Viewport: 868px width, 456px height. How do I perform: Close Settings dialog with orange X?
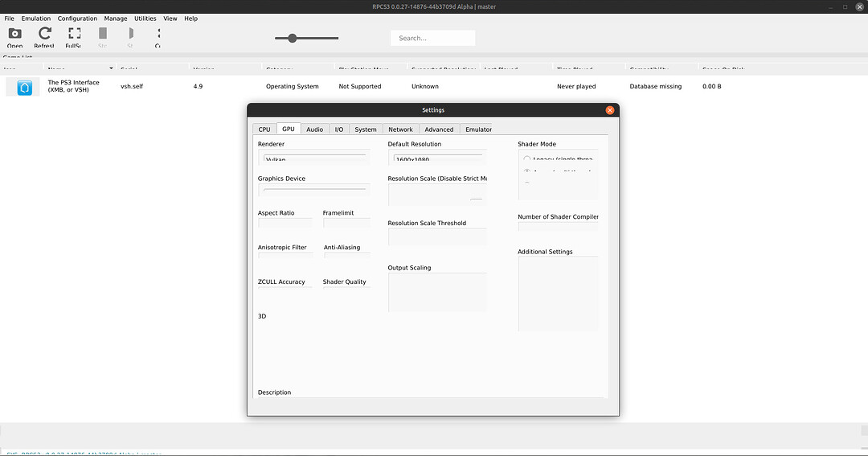coord(609,110)
